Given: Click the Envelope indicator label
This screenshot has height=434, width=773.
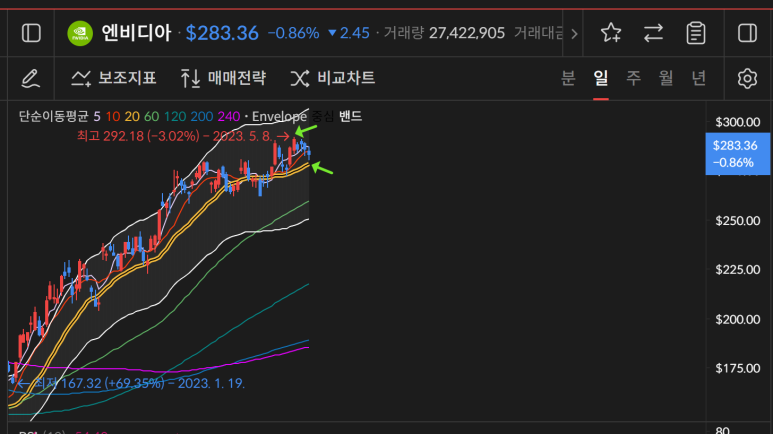Looking at the screenshot, I should pos(280,116).
